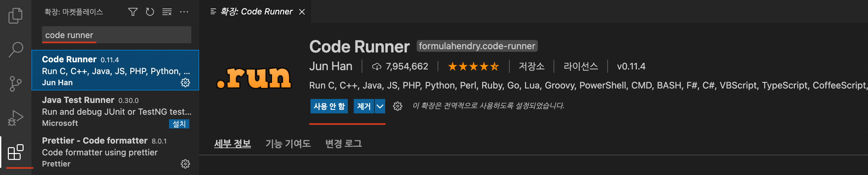Switch to the 세부 정보 tab
868x175 pixels.
coord(233,144)
